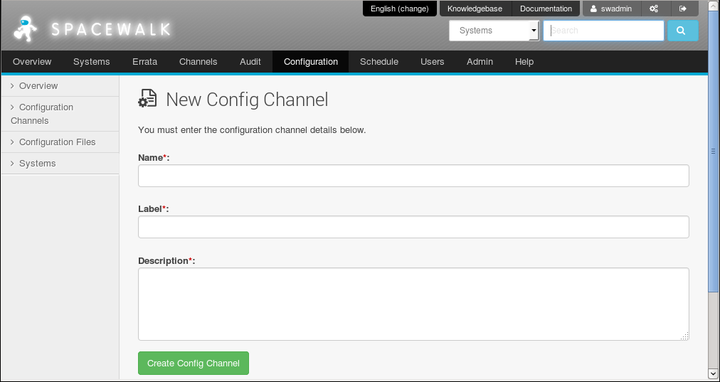The image size is (720, 382).
Task: Click the sign out arrow icon
Action: tap(683, 9)
